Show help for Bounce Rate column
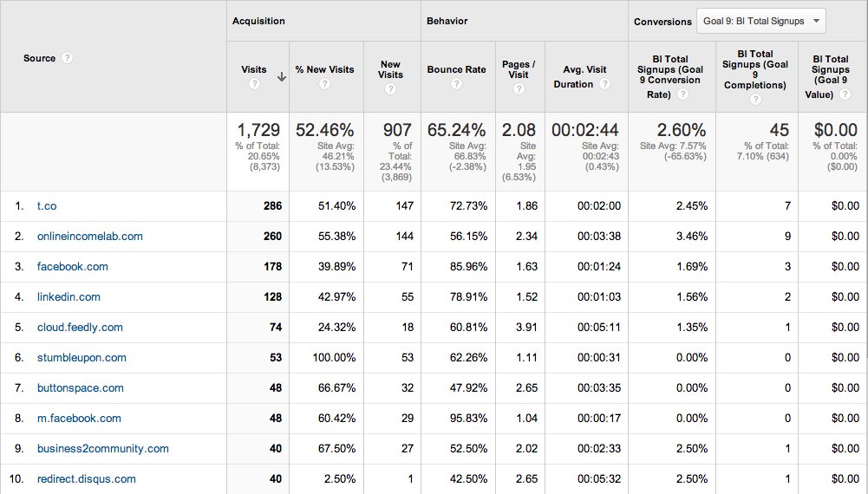The height and width of the screenshot is (494, 868). pos(456,83)
